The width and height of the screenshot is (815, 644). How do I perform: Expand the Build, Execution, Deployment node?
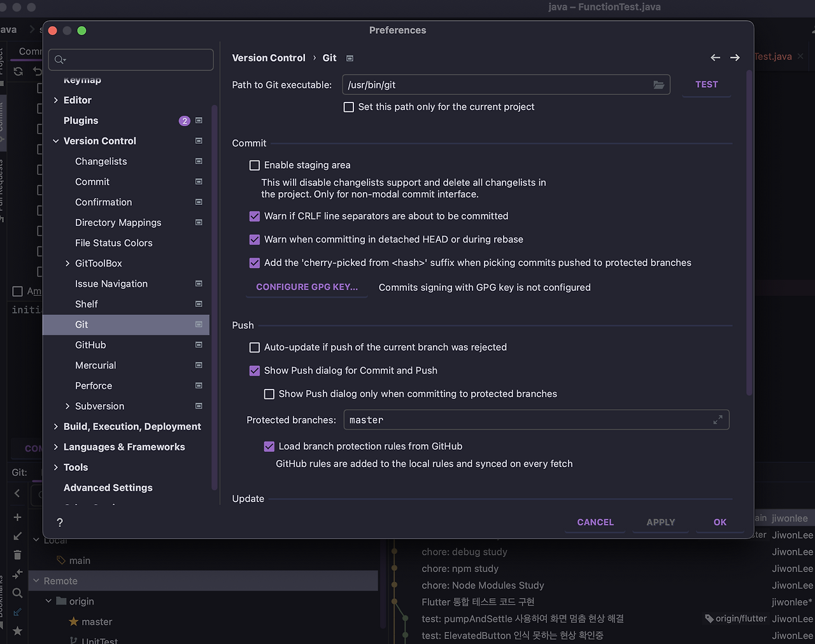[x=56, y=426]
